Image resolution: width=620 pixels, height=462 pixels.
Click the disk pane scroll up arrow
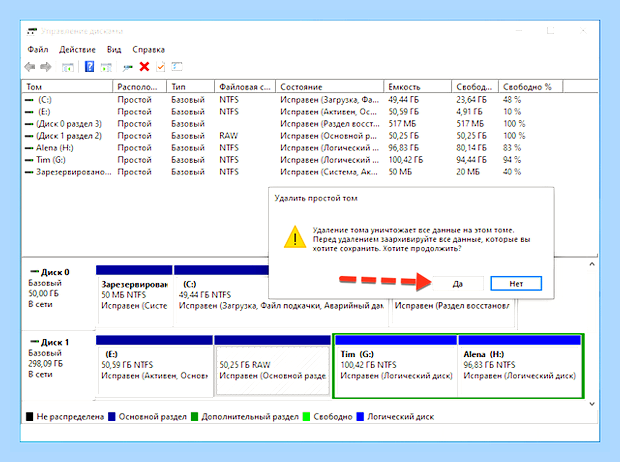(x=592, y=264)
